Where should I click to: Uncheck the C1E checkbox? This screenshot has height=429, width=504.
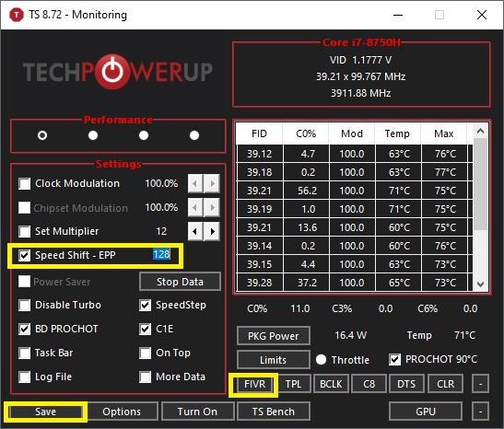click(146, 330)
